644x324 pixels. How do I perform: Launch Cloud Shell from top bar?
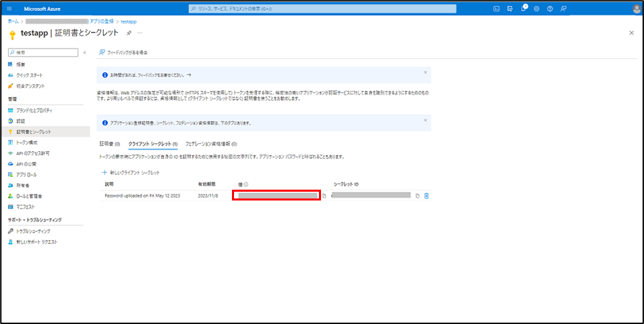pos(496,9)
